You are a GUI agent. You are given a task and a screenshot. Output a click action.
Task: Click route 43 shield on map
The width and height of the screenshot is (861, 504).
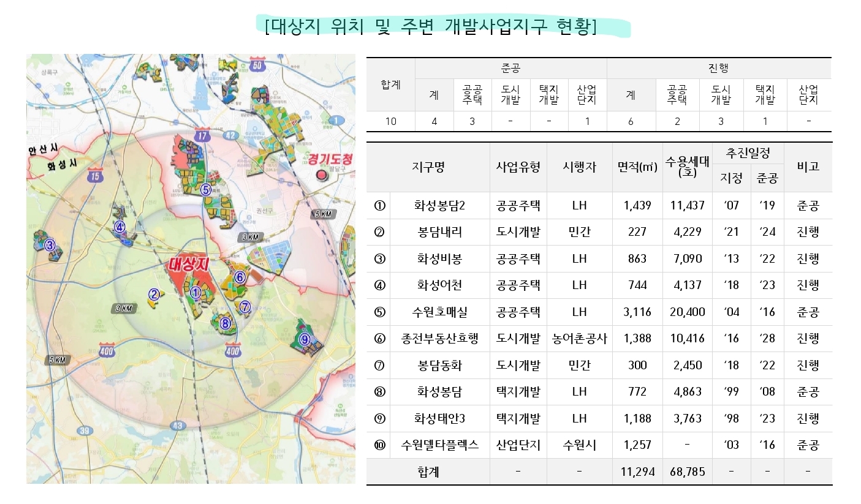(x=178, y=425)
